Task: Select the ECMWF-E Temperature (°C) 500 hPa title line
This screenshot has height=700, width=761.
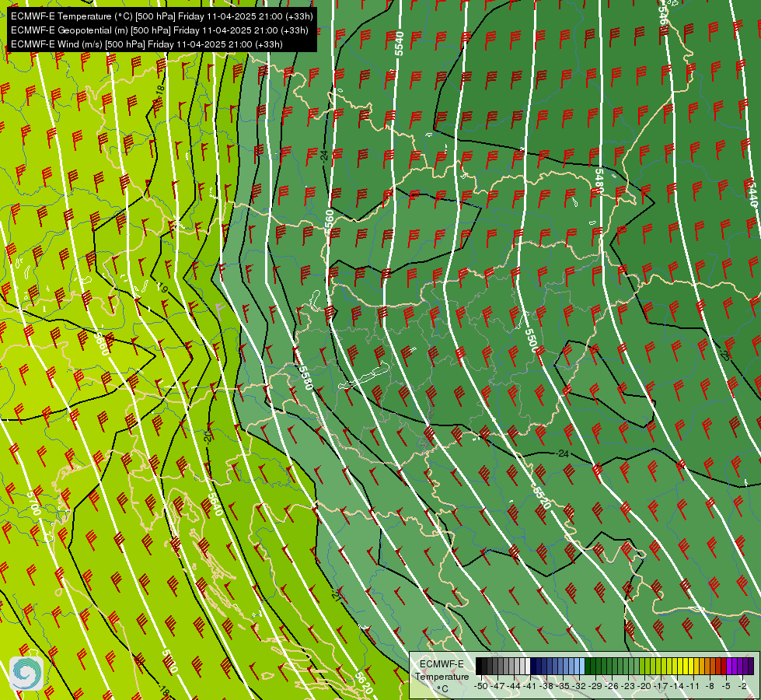Action: click(162, 16)
